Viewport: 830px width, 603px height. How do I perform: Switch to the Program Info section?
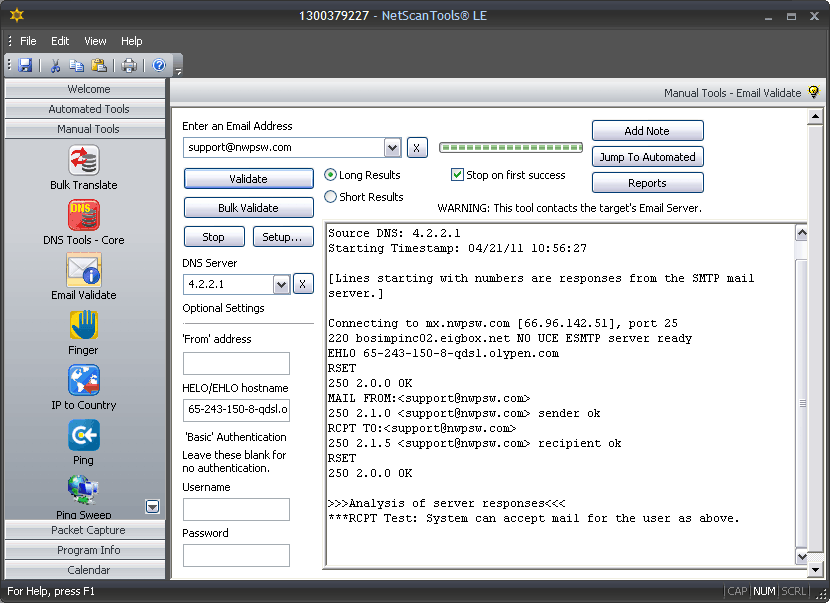tap(85, 550)
